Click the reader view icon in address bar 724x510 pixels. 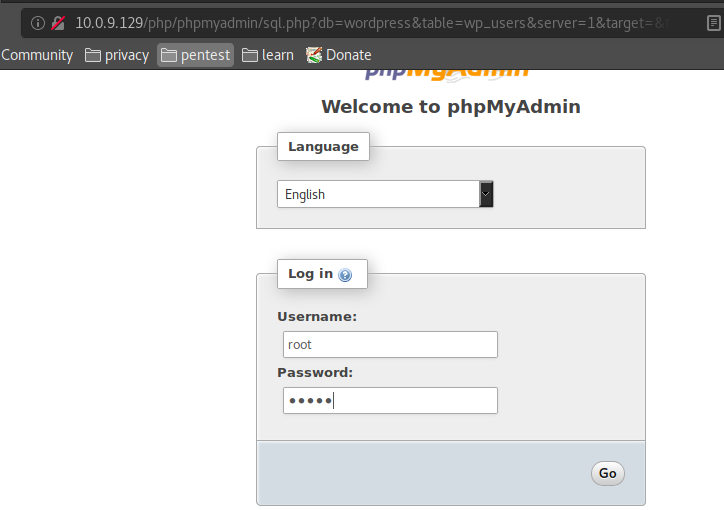tap(714, 23)
